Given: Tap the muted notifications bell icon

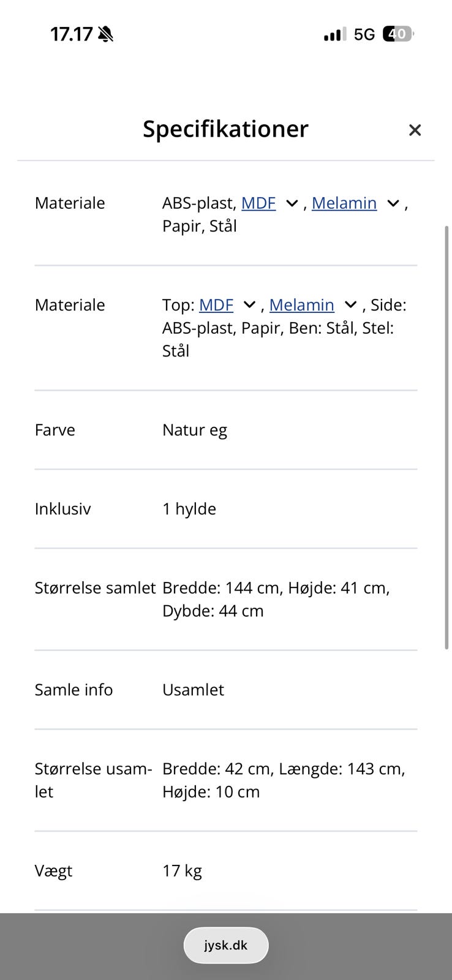Looking at the screenshot, I should point(105,34).
